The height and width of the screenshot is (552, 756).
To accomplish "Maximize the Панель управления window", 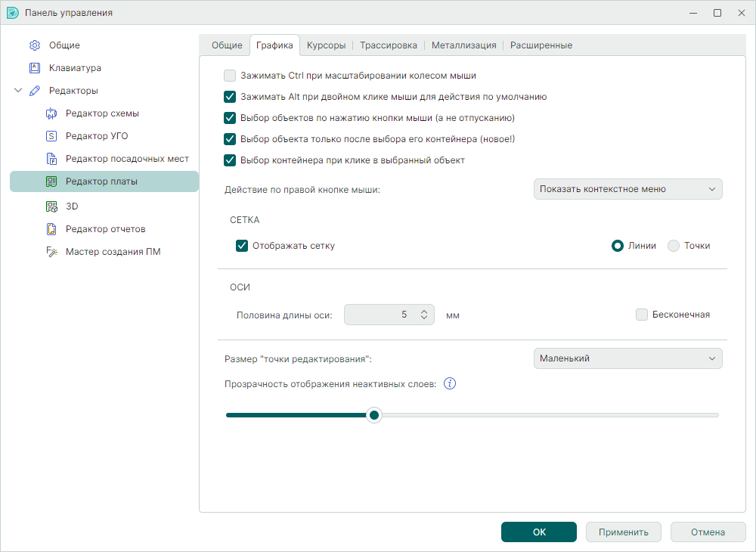I will click(717, 13).
